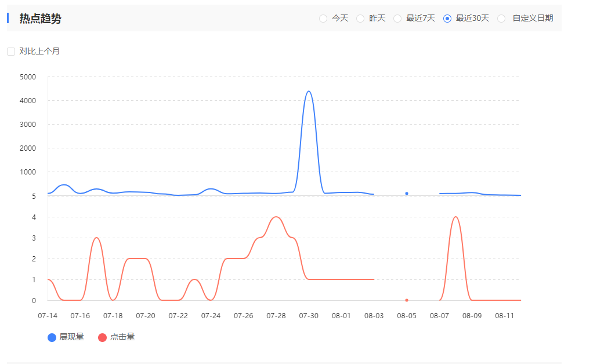Viewport: 615px width, 364px height.
Task: Select the 自定义日期 radio option
Action: [501, 19]
